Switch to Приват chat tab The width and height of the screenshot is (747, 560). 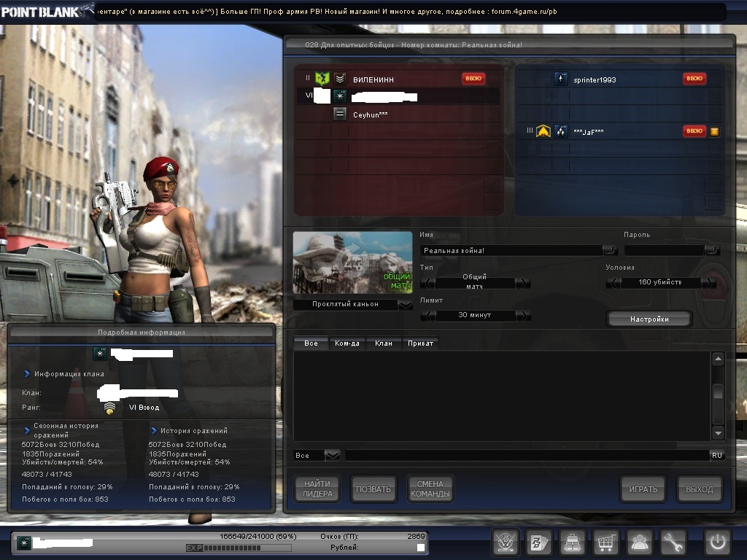[420, 343]
